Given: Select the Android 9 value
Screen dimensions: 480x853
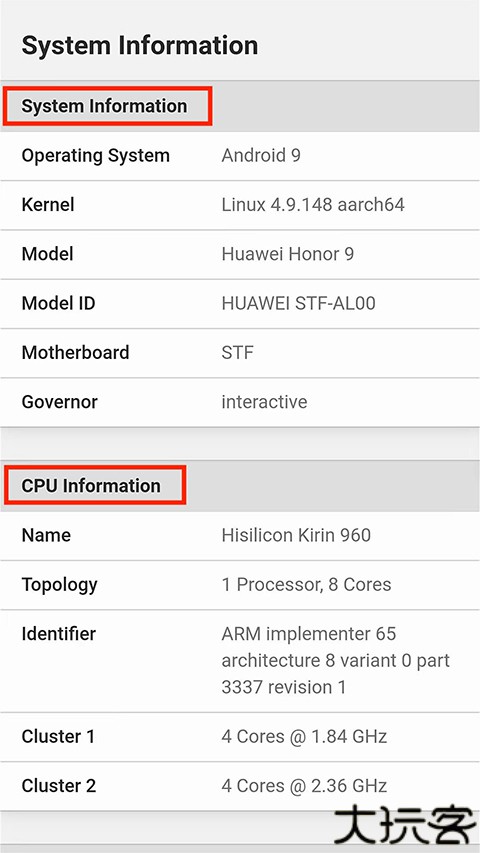Looking at the screenshot, I should (261, 156).
